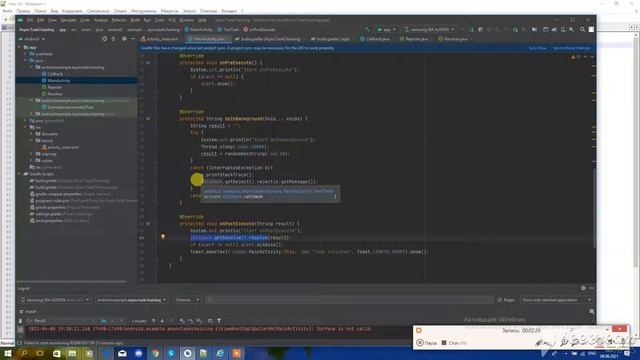The image size is (640, 360).
Task: Hide the Project panel with minus icon
Action: point(133,39)
